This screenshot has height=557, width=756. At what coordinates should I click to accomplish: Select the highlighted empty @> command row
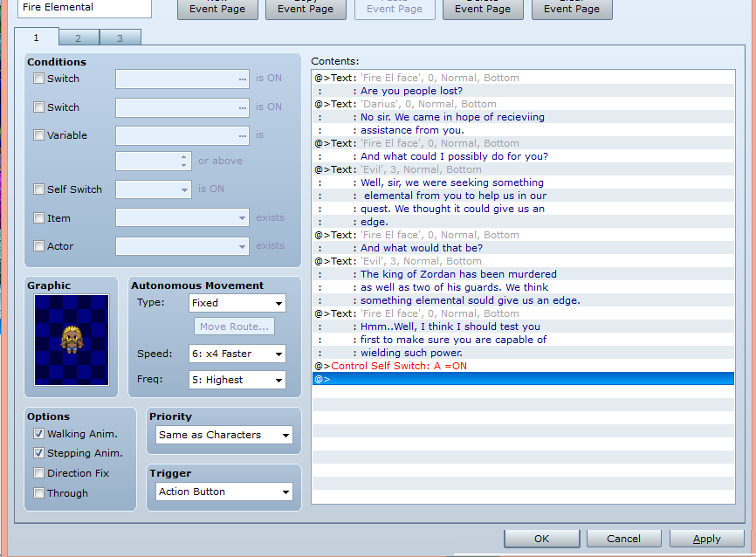(523, 379)
